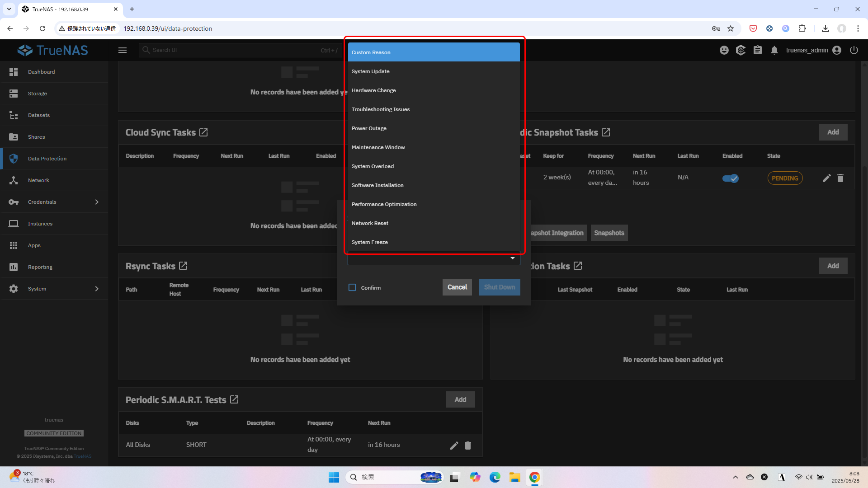Open Instances from the sidebar

pyautogui.click(x=54, y=224)
